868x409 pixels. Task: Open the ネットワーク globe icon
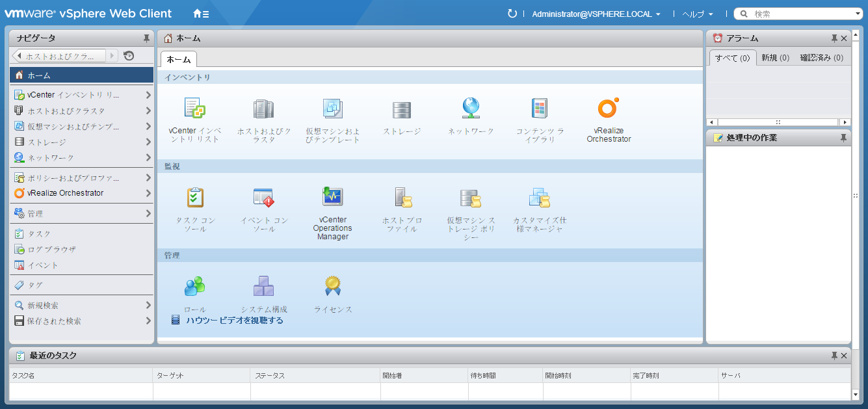471,108
